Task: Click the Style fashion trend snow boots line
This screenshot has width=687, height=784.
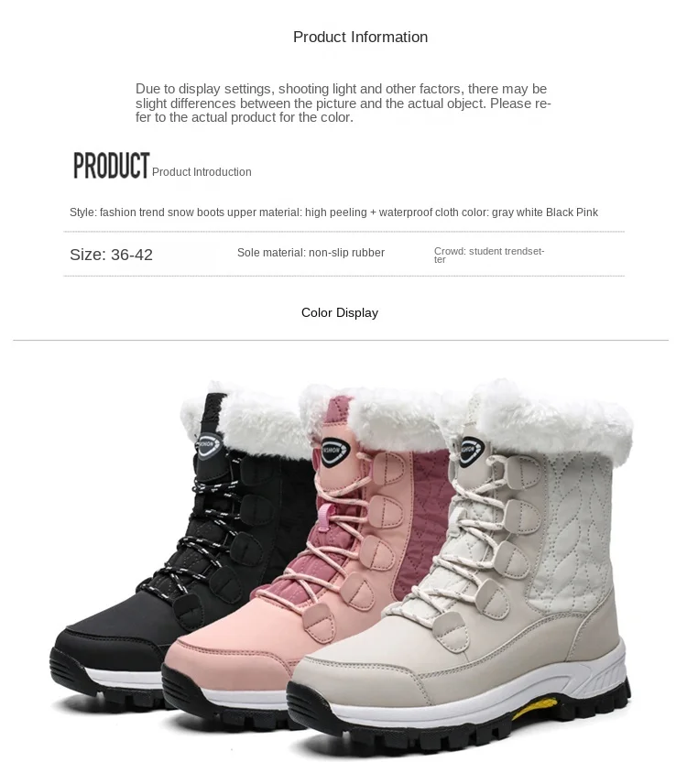Action: point(333,212)
